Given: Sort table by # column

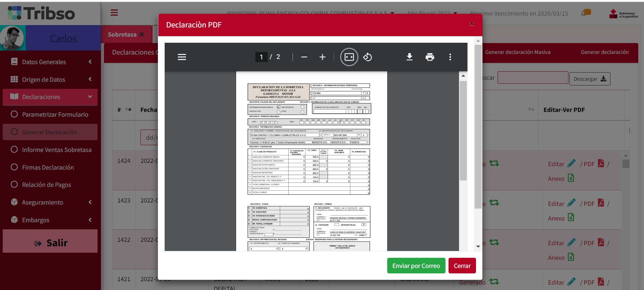Looking at the screenshot, I should pyautogui.click(x=128, y=110).
